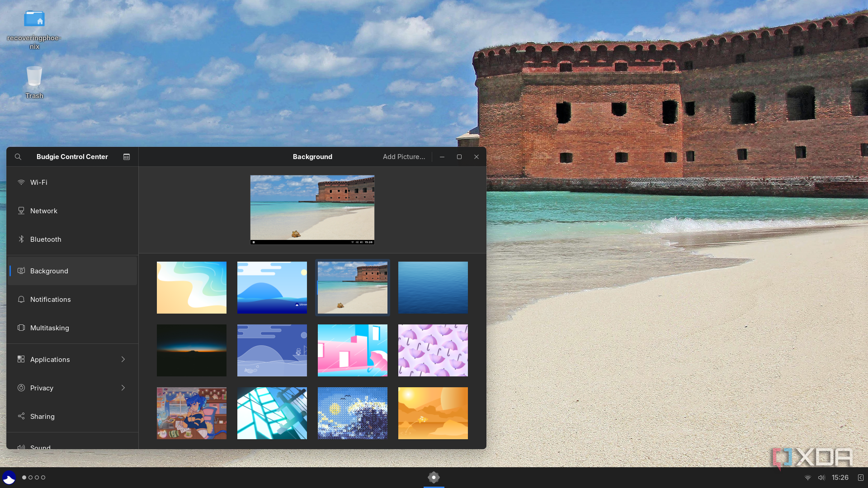The image size is (868, 488).
Task: Switch to the third workspace dot
Action: (37, 478)
